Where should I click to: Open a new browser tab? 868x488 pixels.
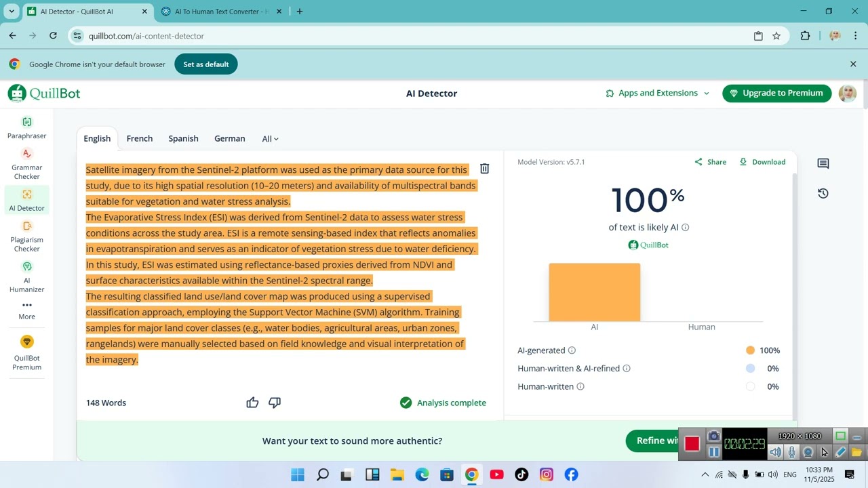tap(300, 12)
